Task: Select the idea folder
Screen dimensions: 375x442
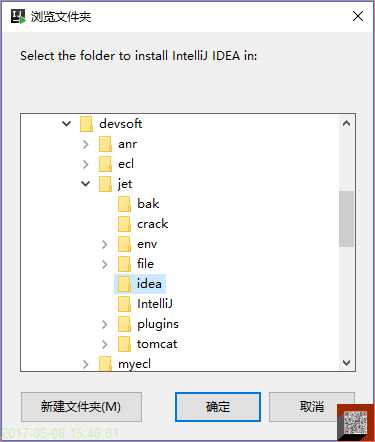Action: [140, 284]
